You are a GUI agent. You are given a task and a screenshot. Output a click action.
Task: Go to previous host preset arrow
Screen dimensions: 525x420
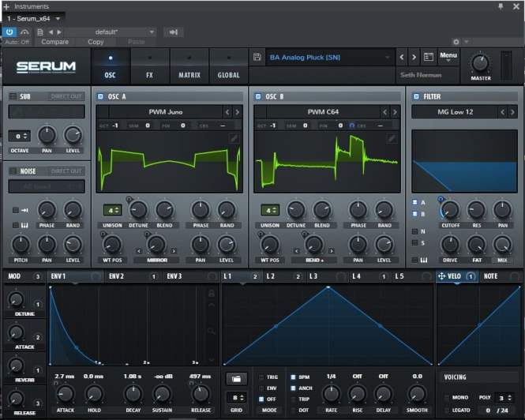point(51,32)
